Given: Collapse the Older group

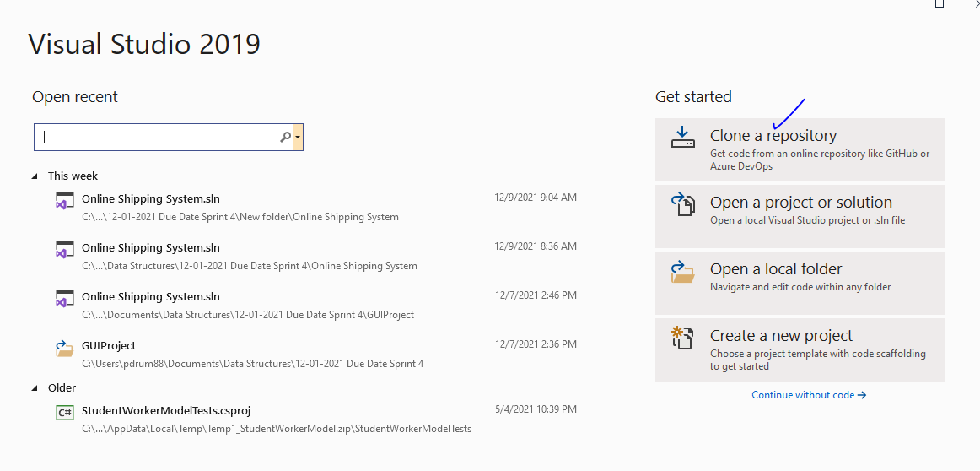Looking at the screenshot, I should 35,388.
